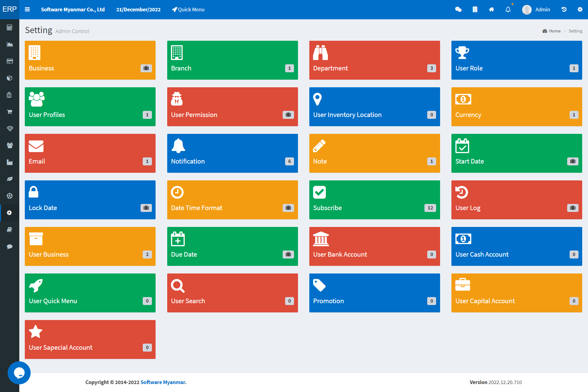Screen dimensions: 588x392
Task: Open the User Bank Account tile
Action: tap(375, 247)
